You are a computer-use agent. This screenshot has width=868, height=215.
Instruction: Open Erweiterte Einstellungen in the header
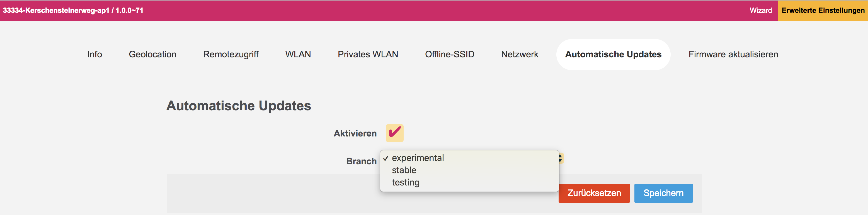tap(823, 10)
